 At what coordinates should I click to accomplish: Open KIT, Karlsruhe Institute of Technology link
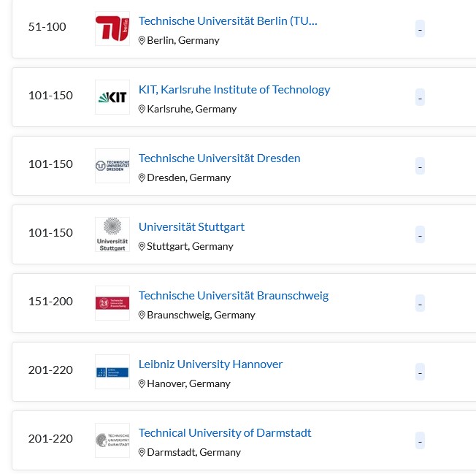pos(234,90)
